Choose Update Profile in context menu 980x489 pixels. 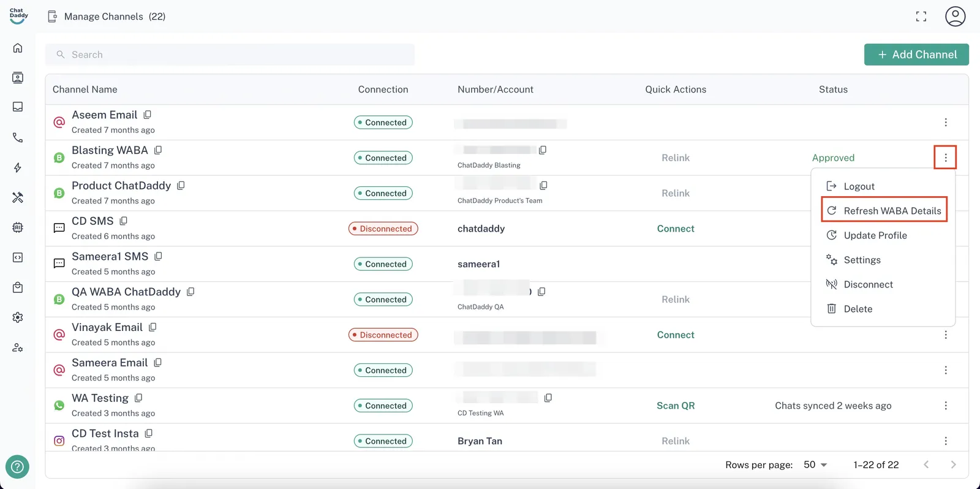pyautogui.click(x=875, y=235)
